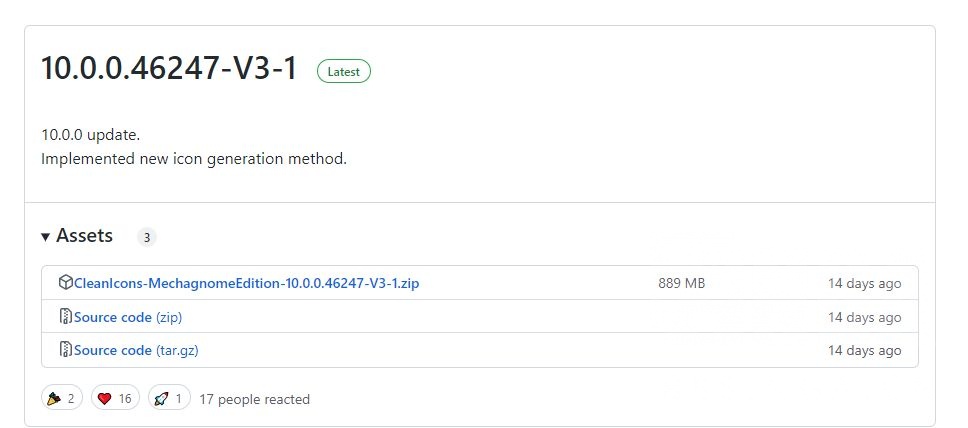Open the 10.0.0.46247-V3-1 release title
The height and width of the screenshot is (428, 968).
[x=169, y=70]
